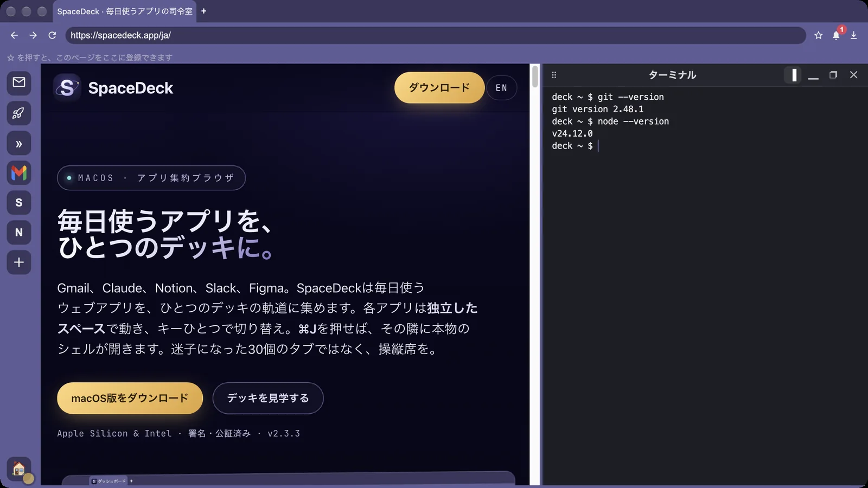
Task: Click the address bar showing spacedeck.app/ja/
Action: pos(436,35)
